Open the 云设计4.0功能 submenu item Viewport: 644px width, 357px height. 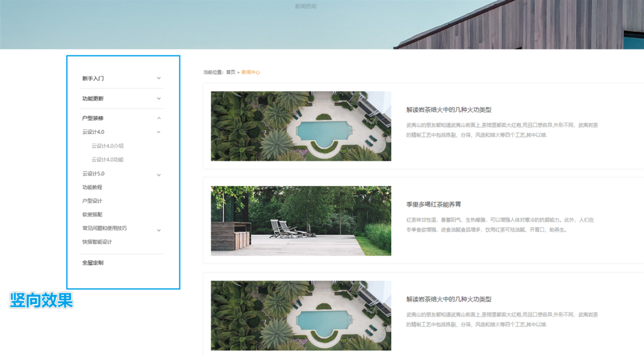tap(107, 160)
